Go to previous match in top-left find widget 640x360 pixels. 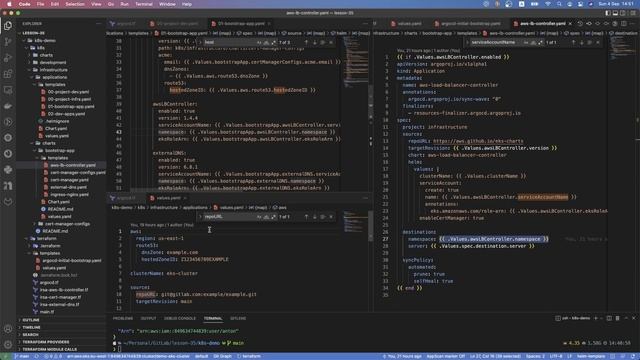[x=306, y=42]
